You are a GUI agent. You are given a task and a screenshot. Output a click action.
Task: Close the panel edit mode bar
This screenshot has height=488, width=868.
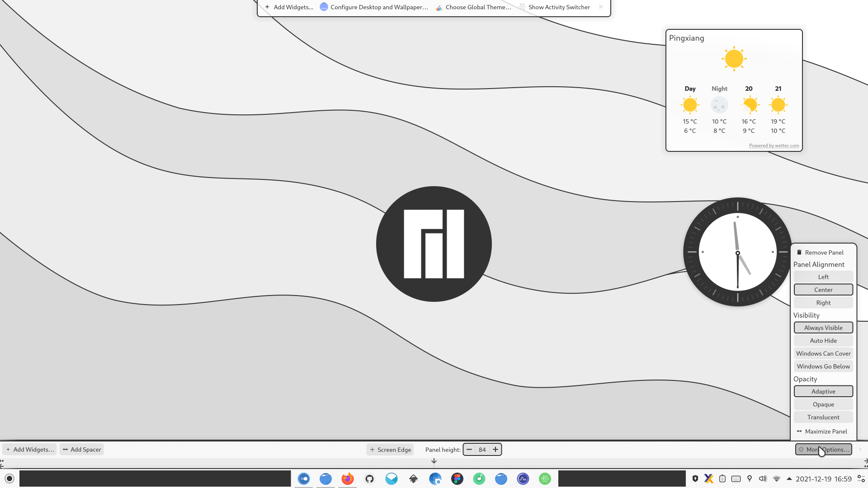pos(860,450)
